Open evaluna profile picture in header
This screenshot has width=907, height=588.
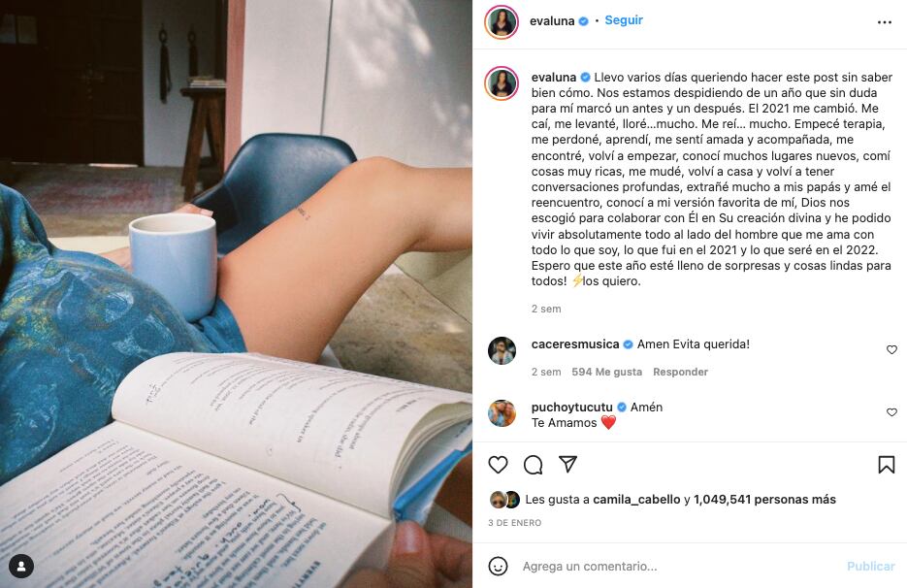pos(502,22)
